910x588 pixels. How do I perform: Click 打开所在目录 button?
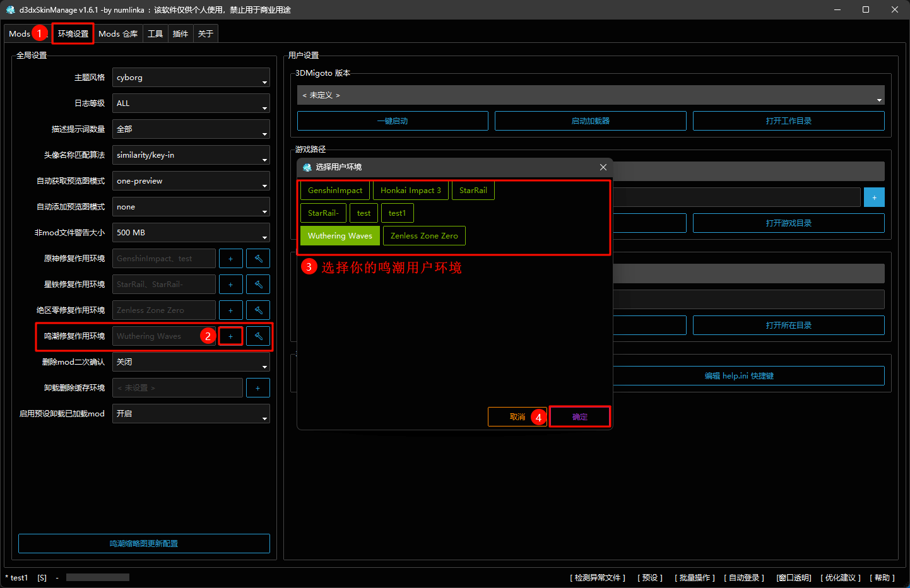point(789,326)
